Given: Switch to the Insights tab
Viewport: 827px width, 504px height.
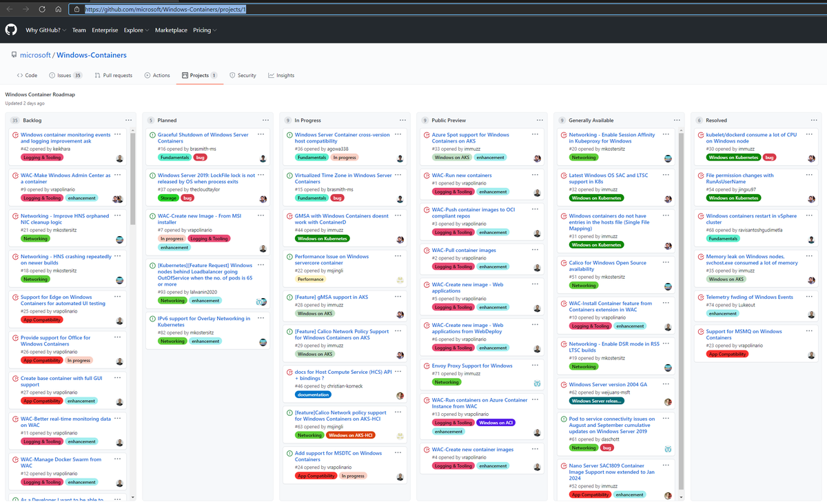Looking at the screenshot, I should click(x=281, y=75).
